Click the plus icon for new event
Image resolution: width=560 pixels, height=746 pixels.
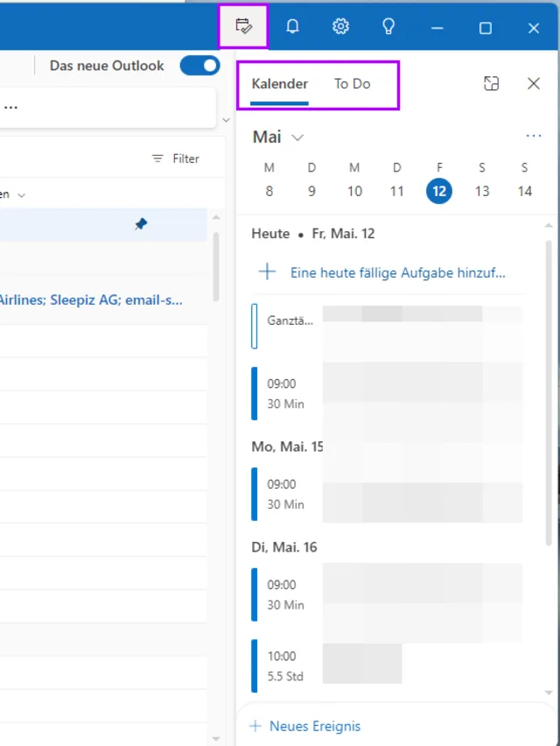coord(255,726)
